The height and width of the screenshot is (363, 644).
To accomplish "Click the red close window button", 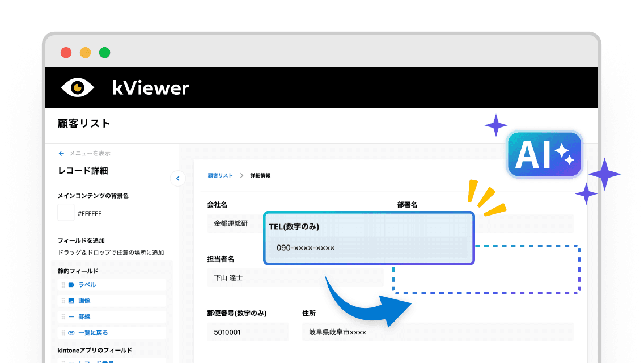I will click(x=66, y=53).
